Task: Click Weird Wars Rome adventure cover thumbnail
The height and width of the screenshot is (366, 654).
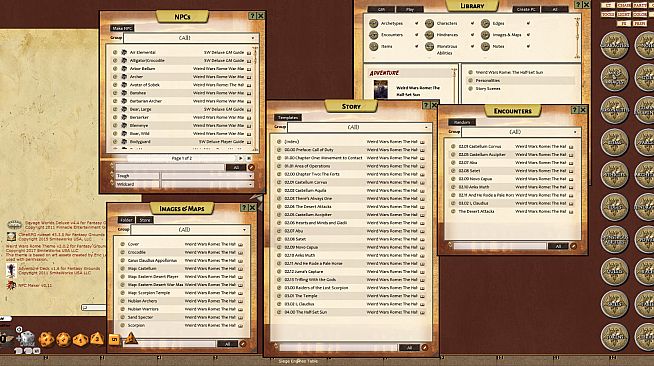Action: pos(380,89)
